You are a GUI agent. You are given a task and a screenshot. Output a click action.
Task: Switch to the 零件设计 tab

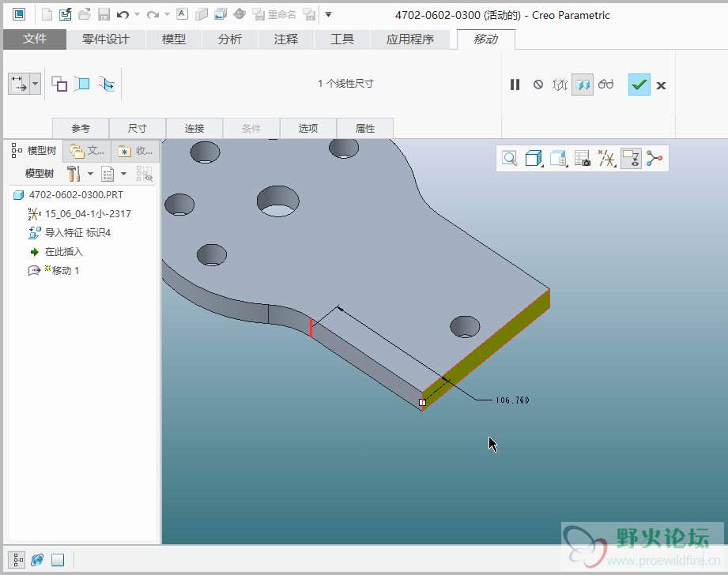point(106,39)
